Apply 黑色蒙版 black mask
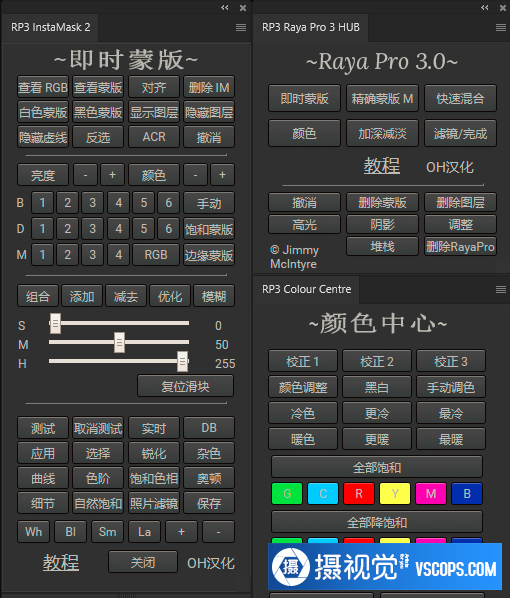Screen dimensions: 510x598 tap(98, 112)
